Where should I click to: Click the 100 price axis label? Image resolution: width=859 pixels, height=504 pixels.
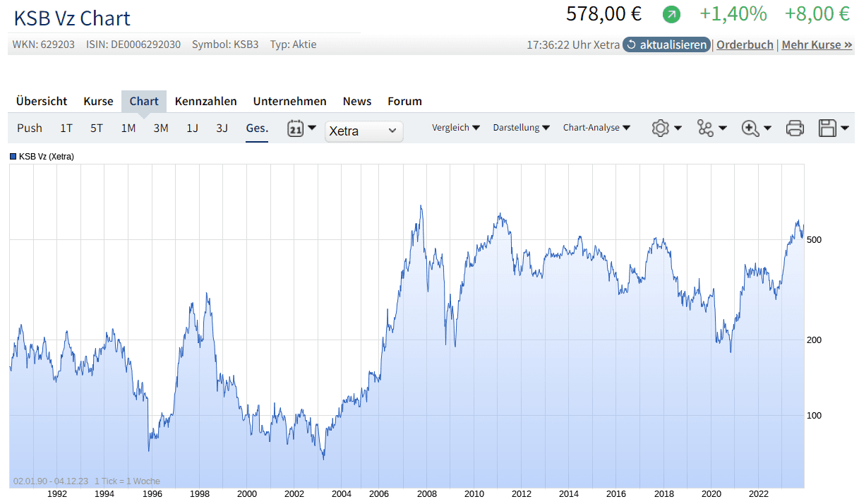(814, 415)
